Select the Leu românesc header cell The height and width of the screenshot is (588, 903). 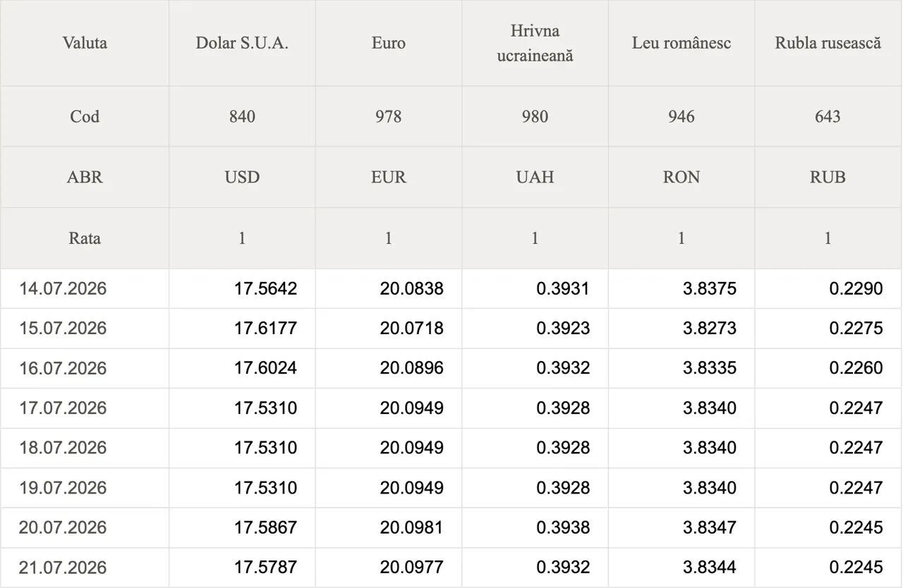tap(681, 43)
